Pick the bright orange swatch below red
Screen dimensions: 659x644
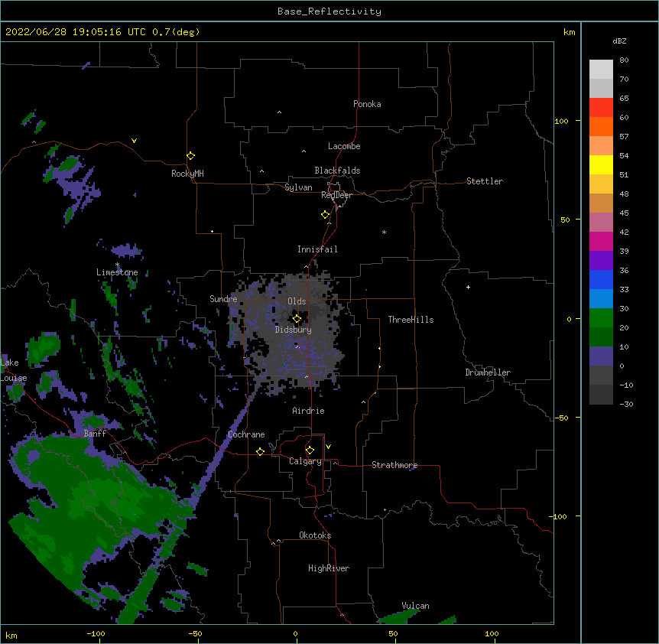click(x=601, y=126)
